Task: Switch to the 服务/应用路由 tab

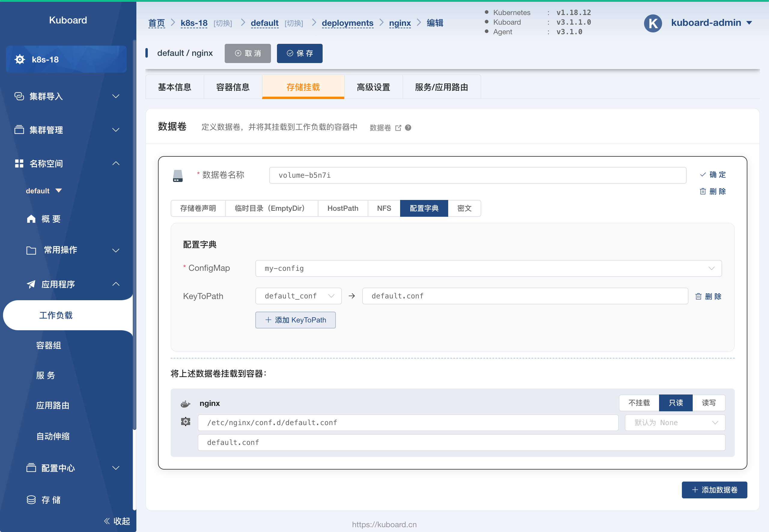Action: (x=442, y=87)
